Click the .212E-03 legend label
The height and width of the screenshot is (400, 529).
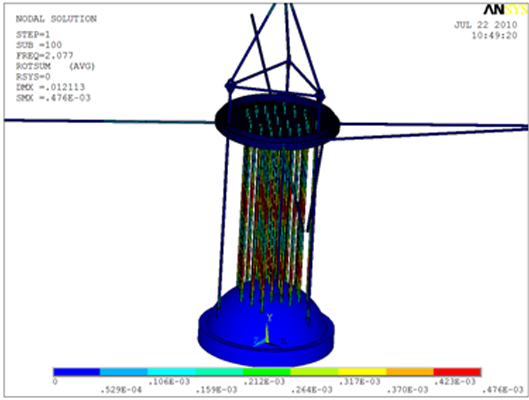click(x=264, y=382)
